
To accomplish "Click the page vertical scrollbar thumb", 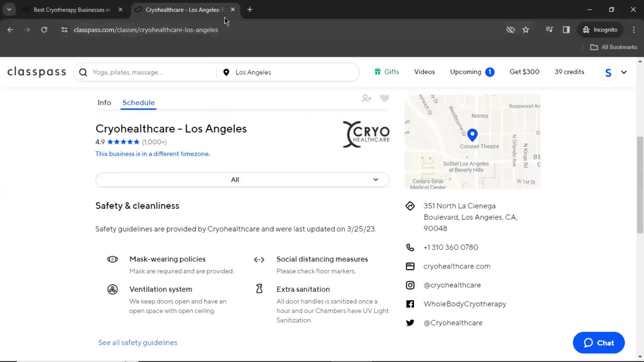I will tap(640, 185).
